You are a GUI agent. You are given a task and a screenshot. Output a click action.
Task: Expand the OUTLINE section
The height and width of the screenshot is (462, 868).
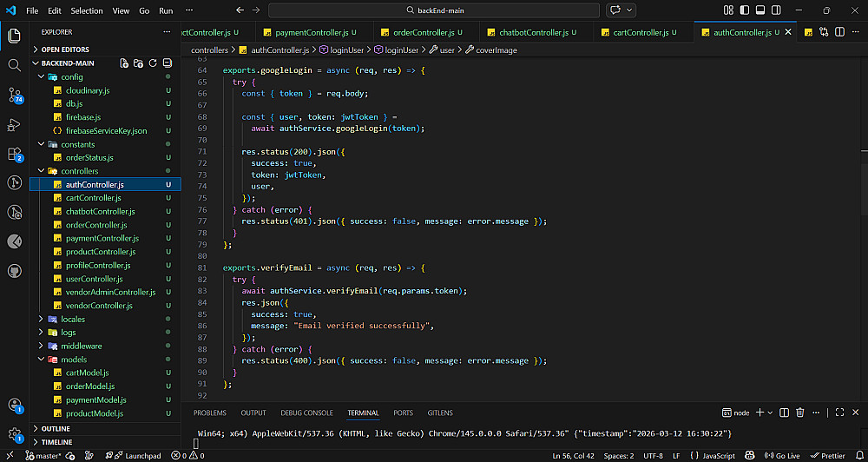(x=56, y=428)
